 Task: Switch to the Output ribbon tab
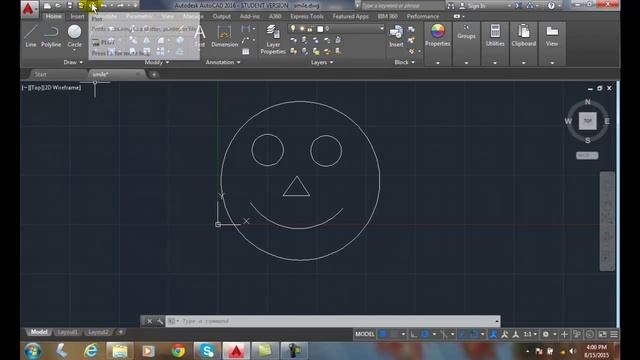(222, 16)
